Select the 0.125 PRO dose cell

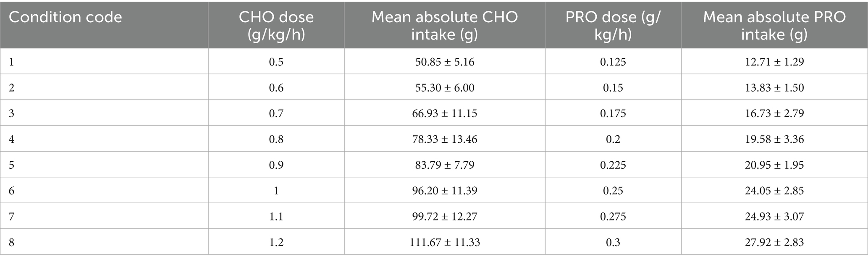point(613,62)
